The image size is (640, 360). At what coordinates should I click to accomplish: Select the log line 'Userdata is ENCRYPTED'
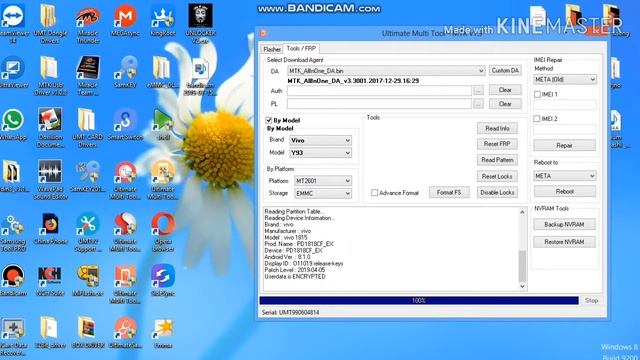295,277
